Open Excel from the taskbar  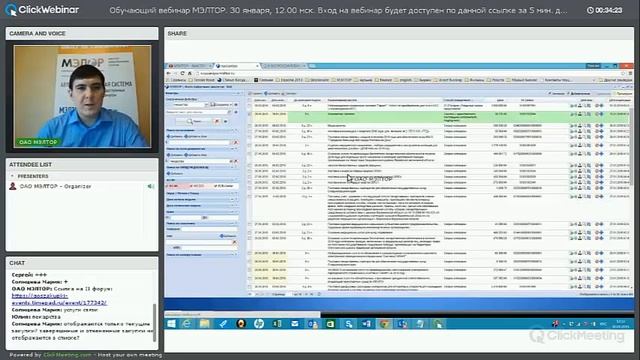[277, 324]
